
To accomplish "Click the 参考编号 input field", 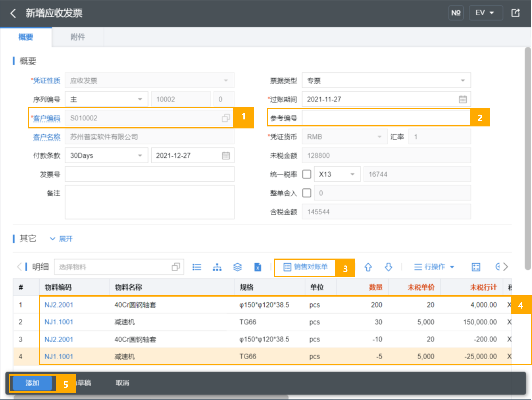I will [x=386, y=118].
